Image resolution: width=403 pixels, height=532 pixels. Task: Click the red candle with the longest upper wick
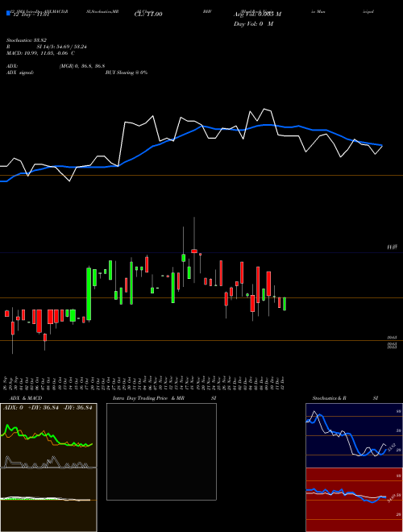click(194, 251)
